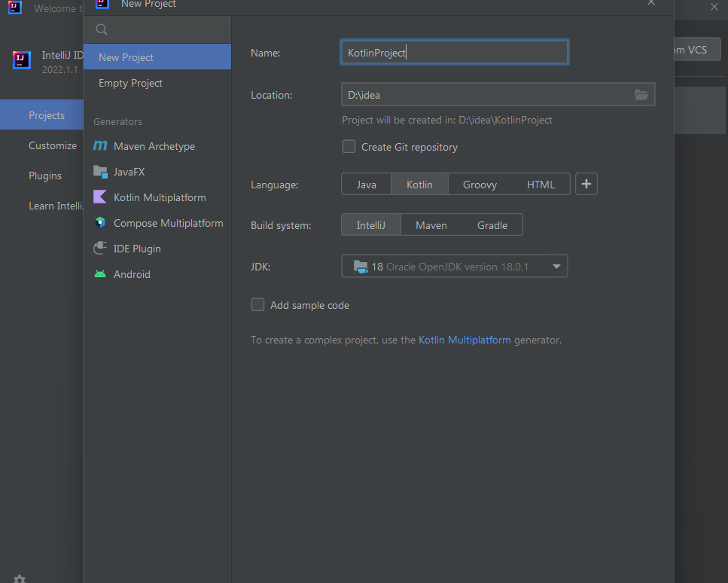Viewport: 728px width, 583px height.
Task: Browse location with the folder icon
Action: coord(641,95)
